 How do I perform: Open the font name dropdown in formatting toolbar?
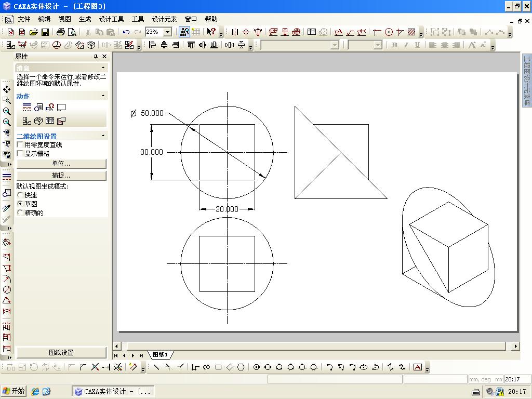(x=335, y=45)
